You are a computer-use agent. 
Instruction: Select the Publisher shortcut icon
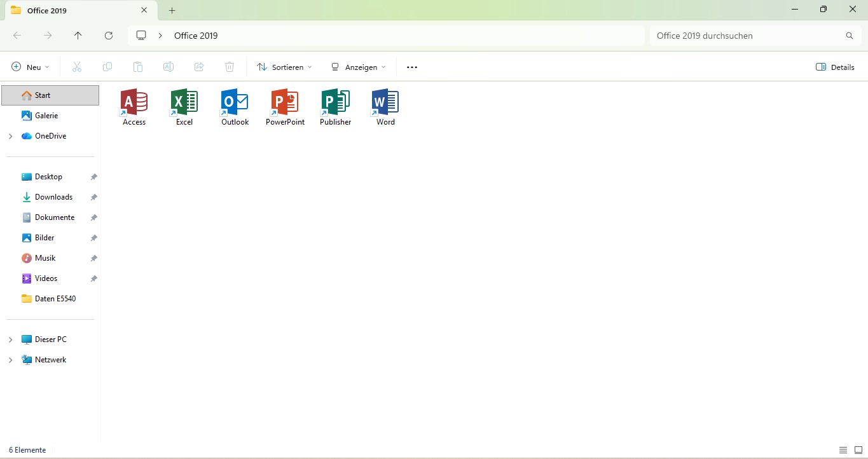point(335,102)
